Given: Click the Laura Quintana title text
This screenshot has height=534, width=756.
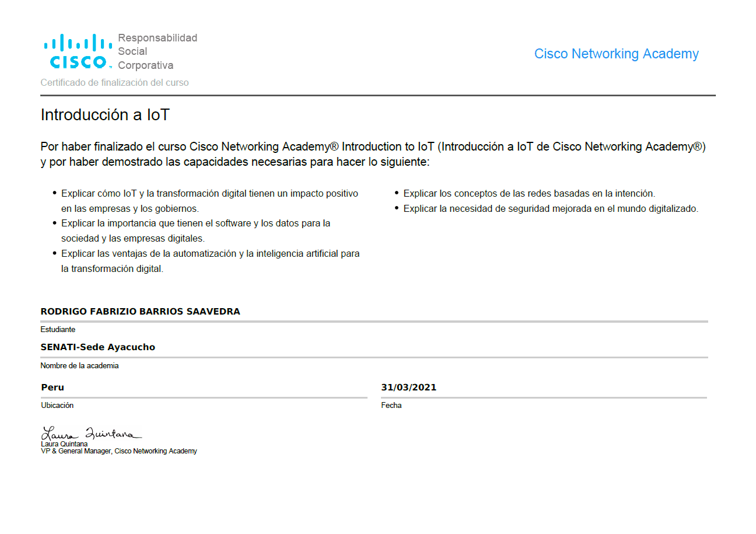Looking at the screenshot, I should pyautogui.click(x=64, y=444).
